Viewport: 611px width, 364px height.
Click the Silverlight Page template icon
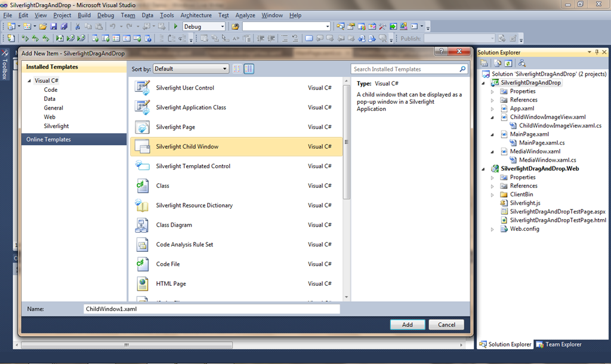pos(143,127)
